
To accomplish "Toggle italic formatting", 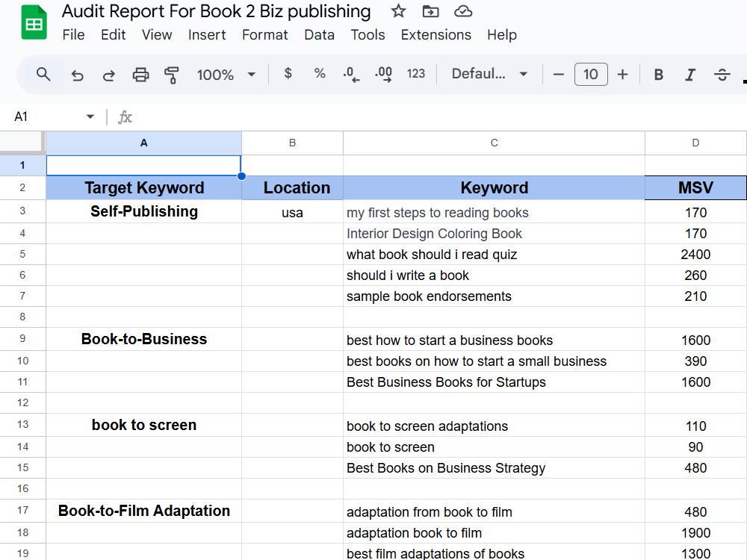I will point(689,74).
